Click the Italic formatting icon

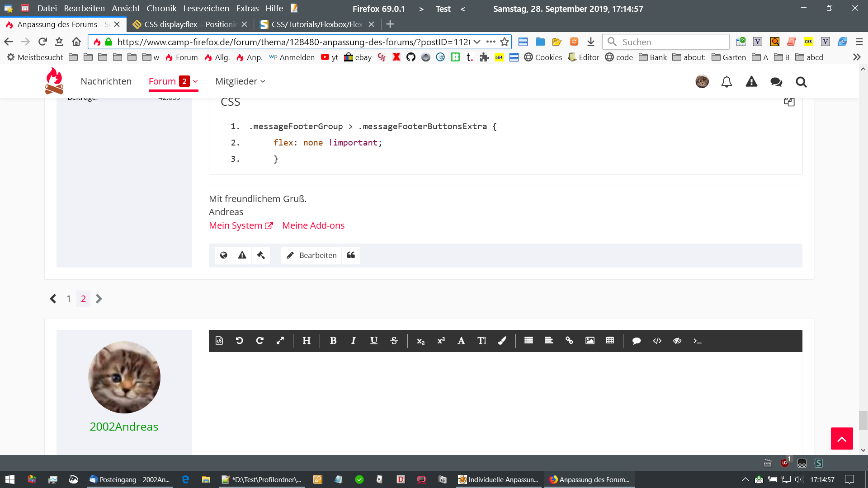(353, 341)
